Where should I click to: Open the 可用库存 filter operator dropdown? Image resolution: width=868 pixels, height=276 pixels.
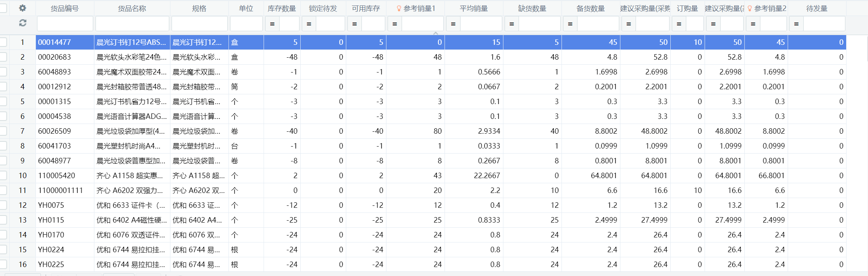354,24
